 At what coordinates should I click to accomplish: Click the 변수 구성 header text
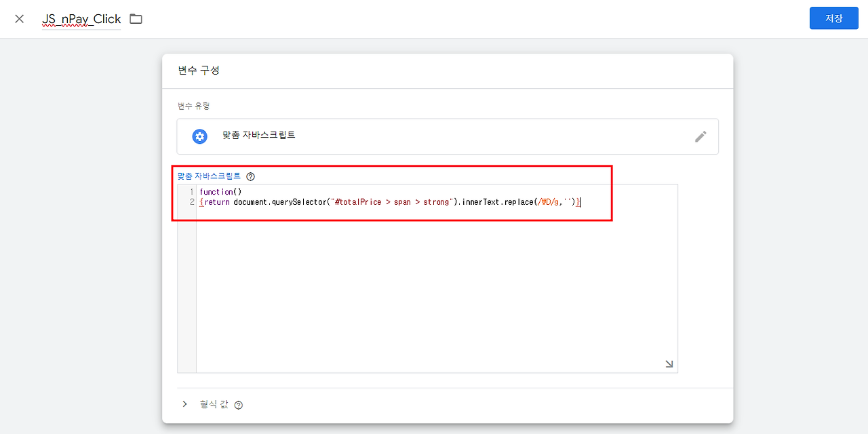(x=199, y=71)
